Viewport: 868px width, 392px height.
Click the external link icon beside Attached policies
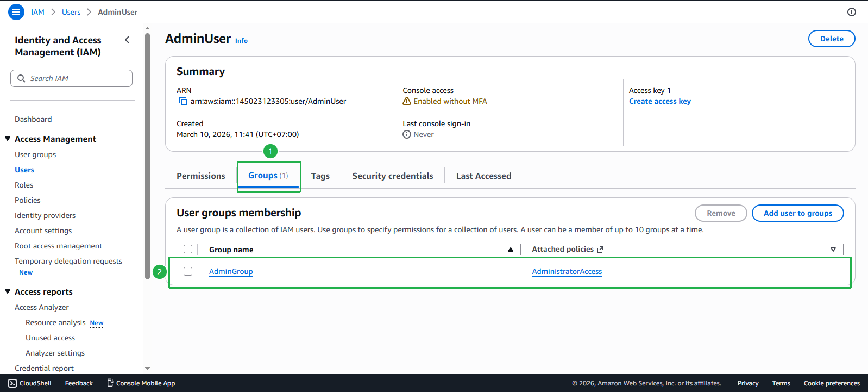coord(600,250)
